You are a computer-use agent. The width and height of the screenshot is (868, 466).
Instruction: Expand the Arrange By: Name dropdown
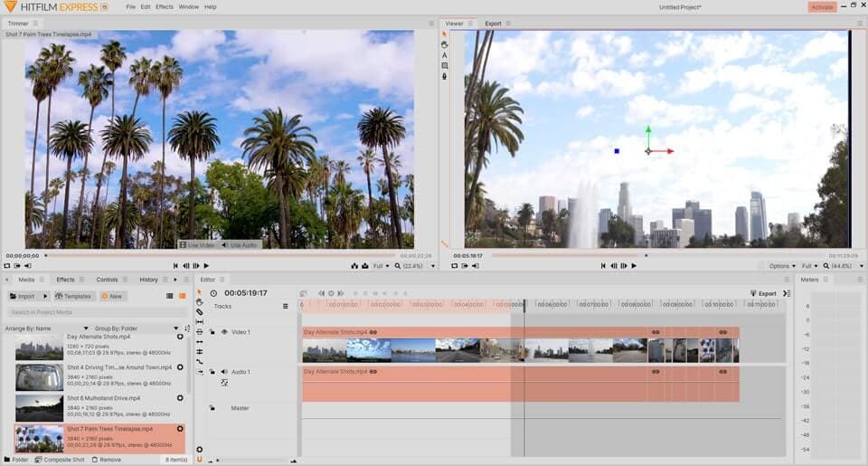tap(47, 328)
